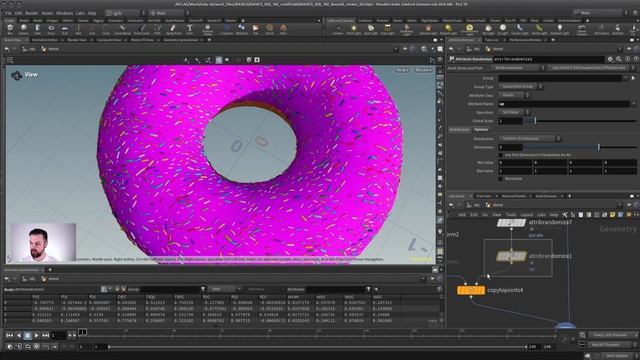This screenshot has width=640, height=360.
Task: Switch to the Geometry Spreadsheet tab
Action: (x=181, y=40)
